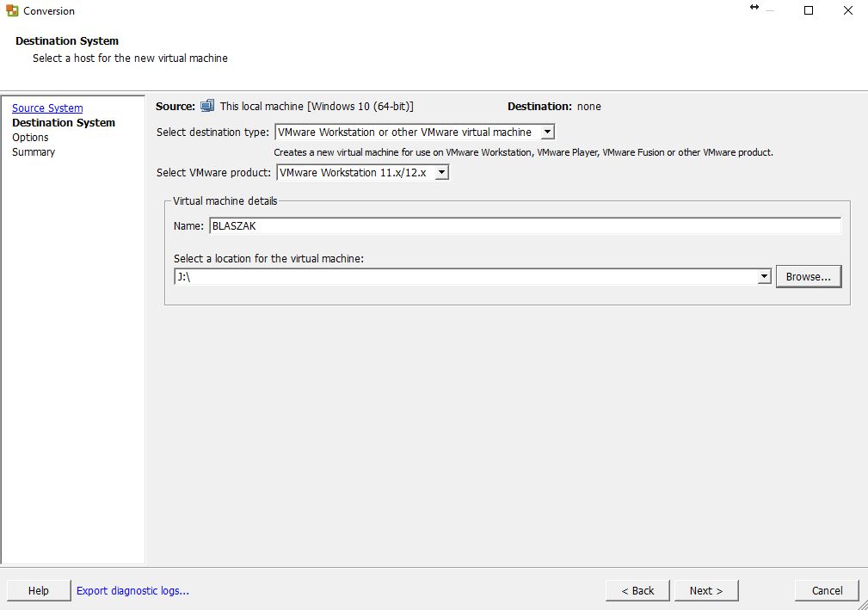Click the Next button
Image resolution: width=868 pixels, height=610 pixels.
[x=706, y=590]
